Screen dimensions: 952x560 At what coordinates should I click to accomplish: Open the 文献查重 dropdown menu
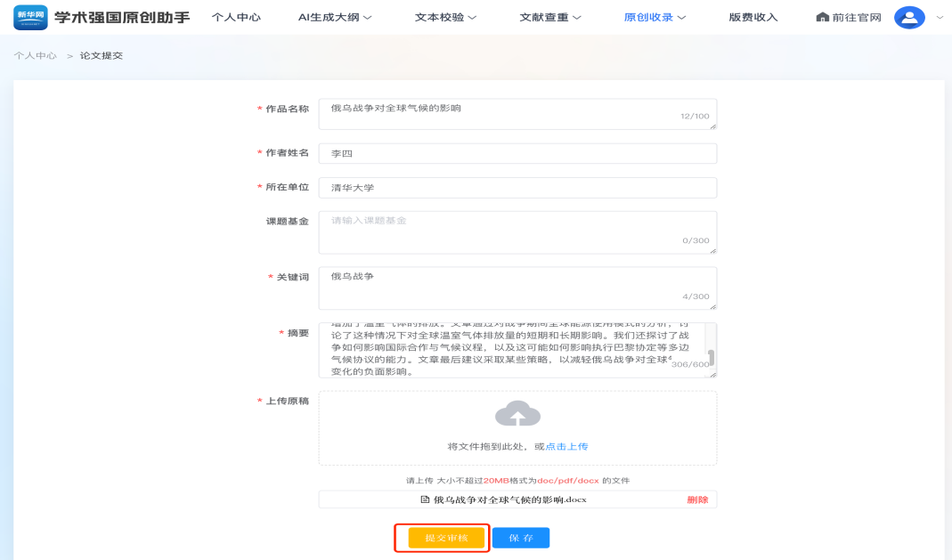coord(550,18)
